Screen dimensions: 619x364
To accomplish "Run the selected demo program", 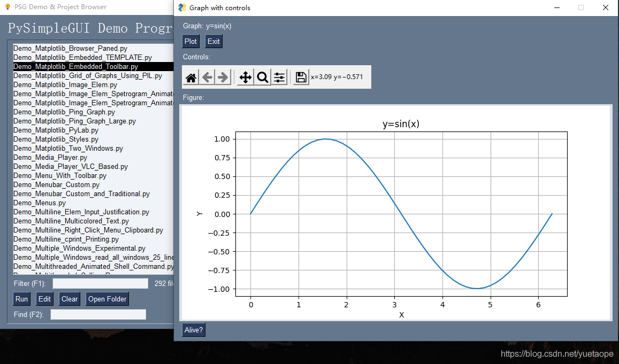I will click(x=21, y=299).
